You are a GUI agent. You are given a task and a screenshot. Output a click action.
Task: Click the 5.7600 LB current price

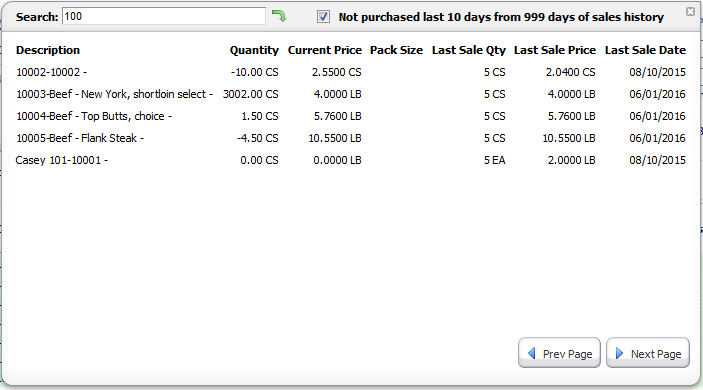click(x=338, y=116)
